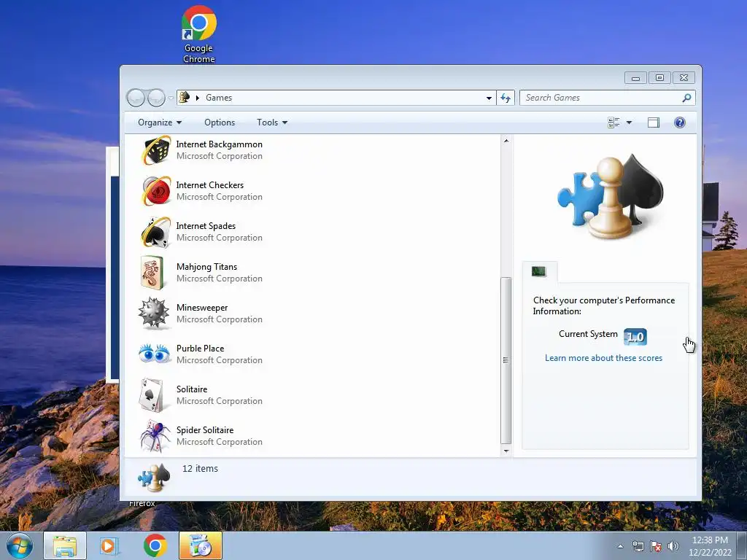
Task: Open the Windows Start orb
Action: pyautogui.click(x=20, y=545)
